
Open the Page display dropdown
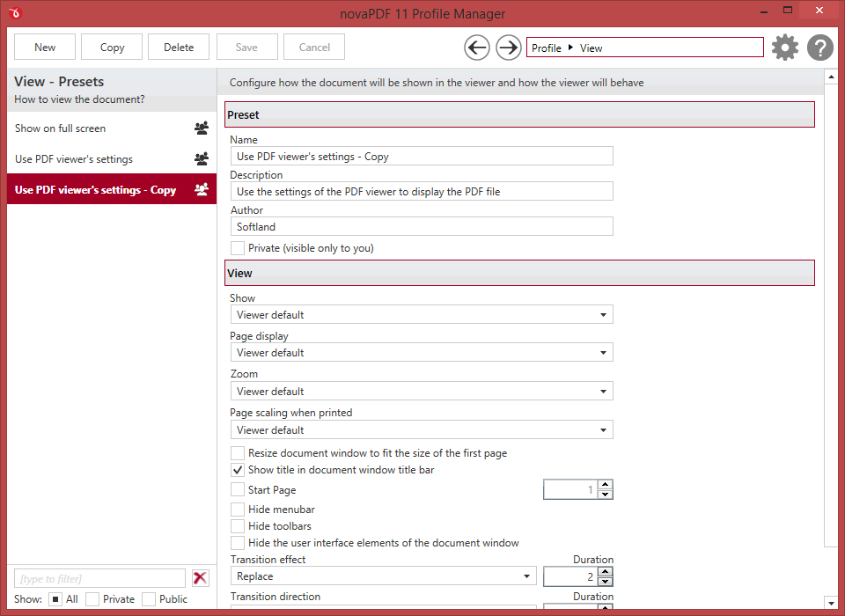point(422,353)
